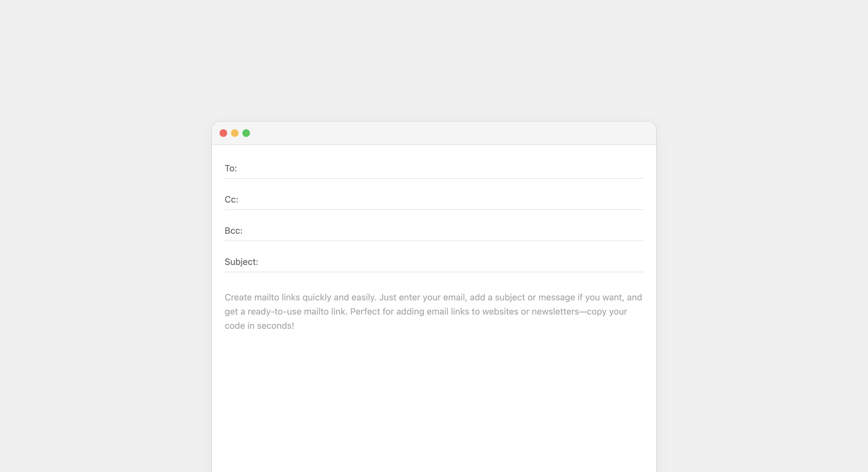Click the red close dot
The width and height of the screenshot is (868, 472).
[x=223, y=133]
